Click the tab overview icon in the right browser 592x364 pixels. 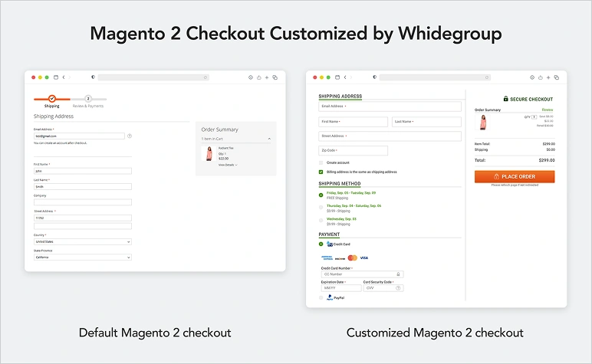[x=557, y=77]
